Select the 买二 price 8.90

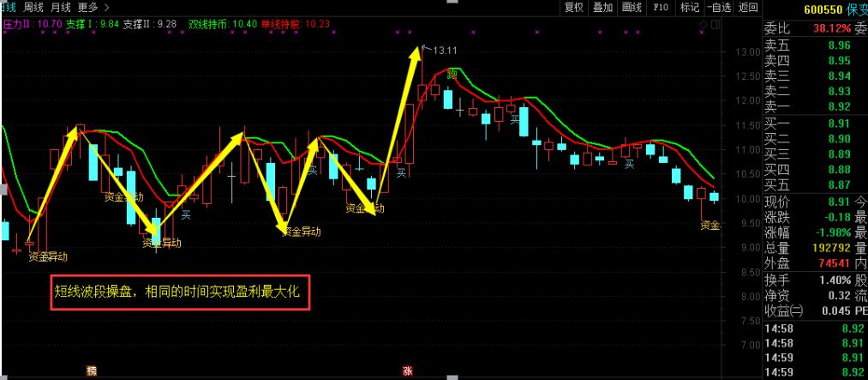(839, 139)
